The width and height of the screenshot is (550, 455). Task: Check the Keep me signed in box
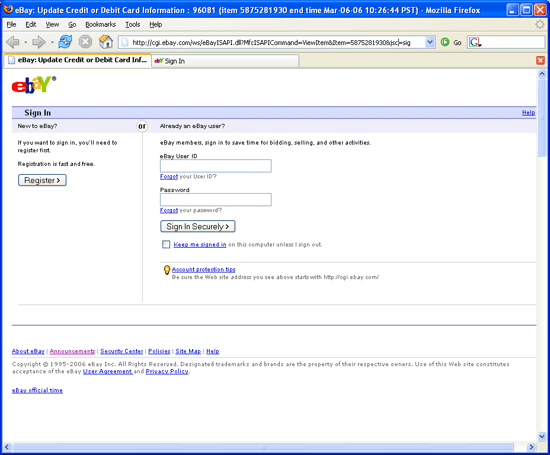click(166, 244)
